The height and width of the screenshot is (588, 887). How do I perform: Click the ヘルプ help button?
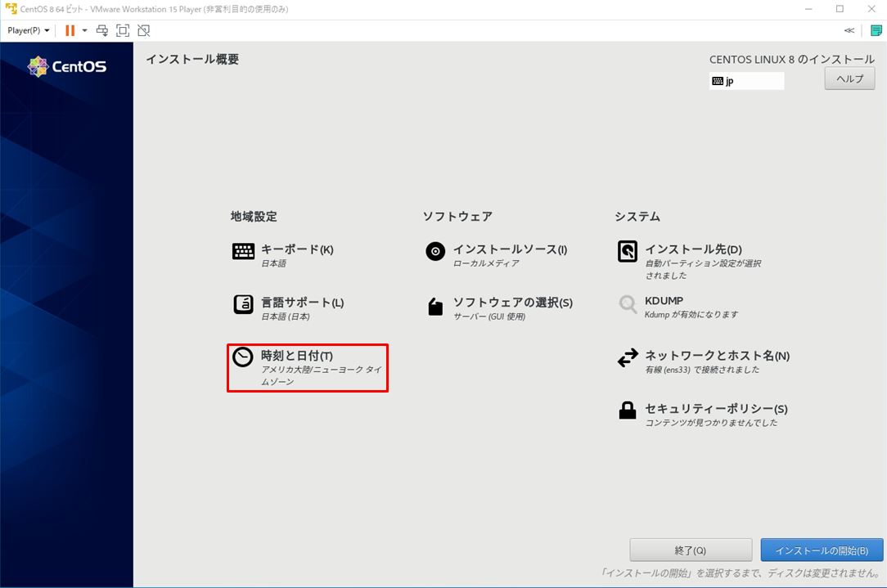tap(849, 79)
